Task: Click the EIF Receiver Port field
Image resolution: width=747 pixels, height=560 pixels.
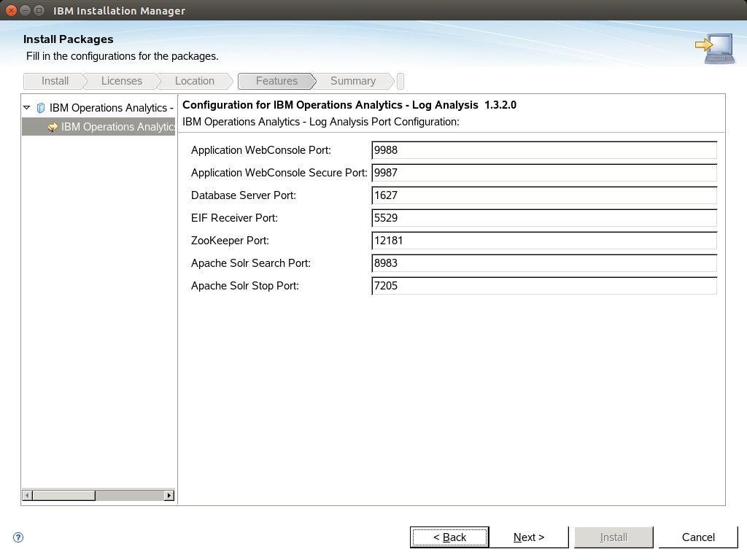Action: coord(544,218)
